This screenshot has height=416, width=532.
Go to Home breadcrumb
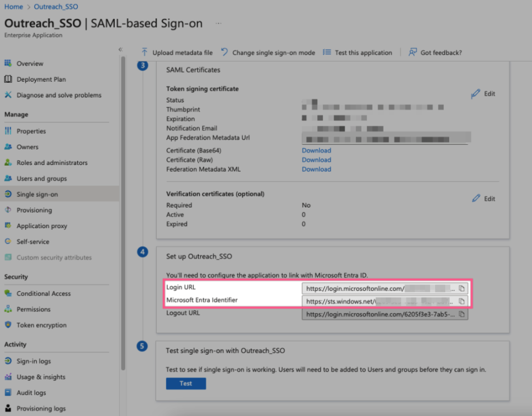point(13,7)
